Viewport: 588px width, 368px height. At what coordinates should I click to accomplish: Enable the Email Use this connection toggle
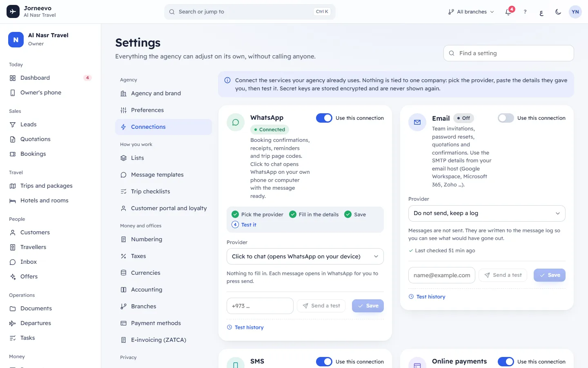506,118
